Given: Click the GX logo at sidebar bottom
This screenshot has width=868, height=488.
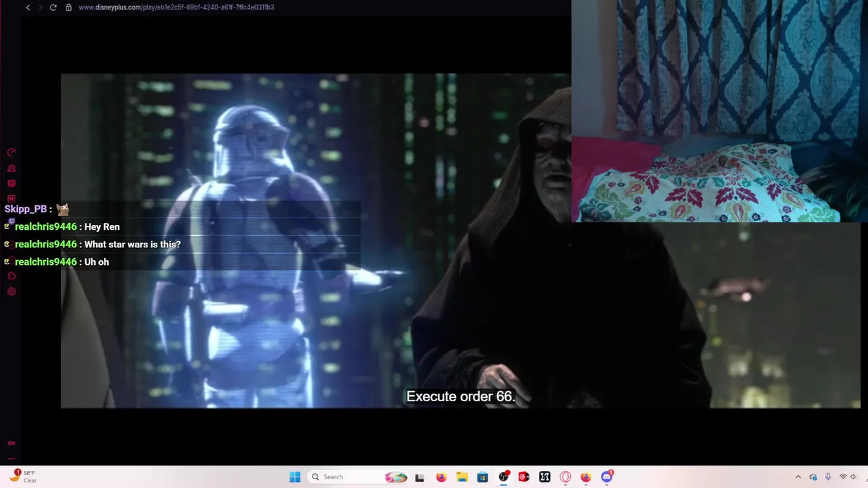Looking at the screenshot, I should tap(12, 443).
